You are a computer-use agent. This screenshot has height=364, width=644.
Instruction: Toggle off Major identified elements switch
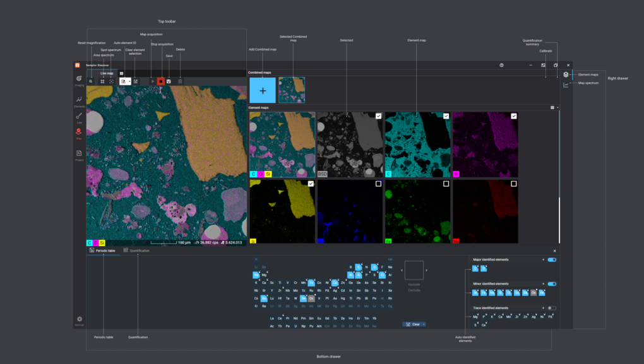click(552, 260)
